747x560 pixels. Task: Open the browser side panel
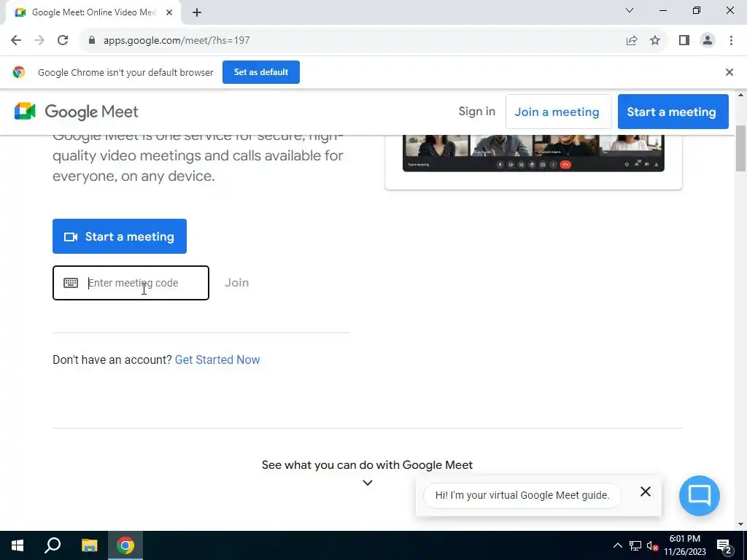click(x=684, y=41)
